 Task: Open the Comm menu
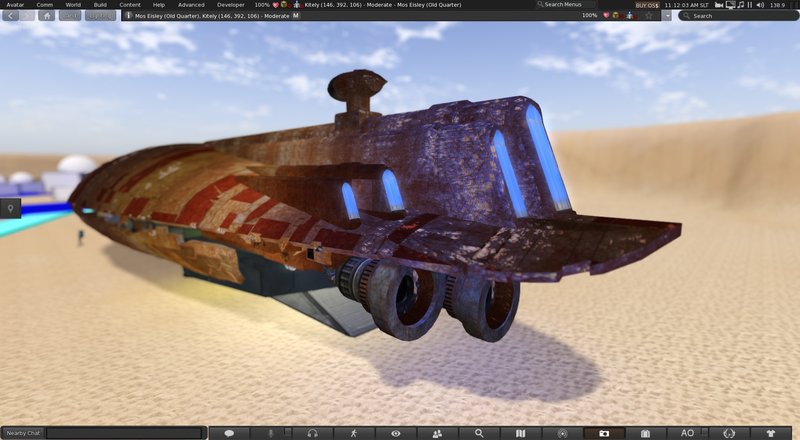(x=44, y=5)
